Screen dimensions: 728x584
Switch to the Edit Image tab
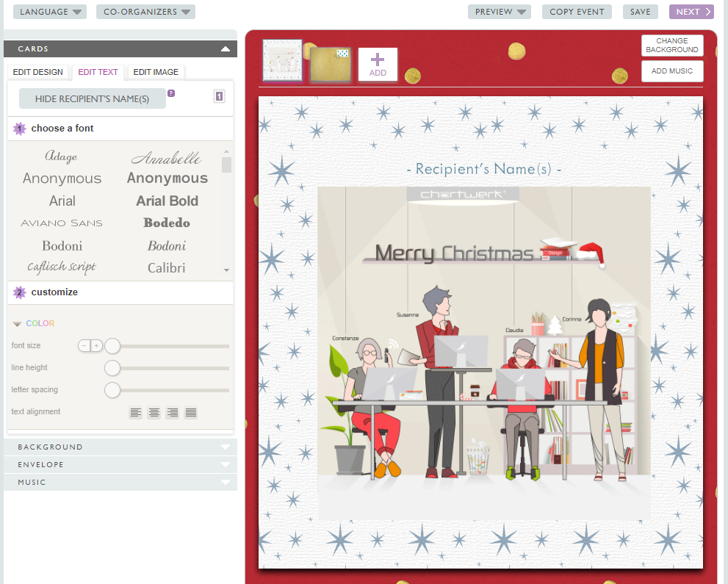156,72
